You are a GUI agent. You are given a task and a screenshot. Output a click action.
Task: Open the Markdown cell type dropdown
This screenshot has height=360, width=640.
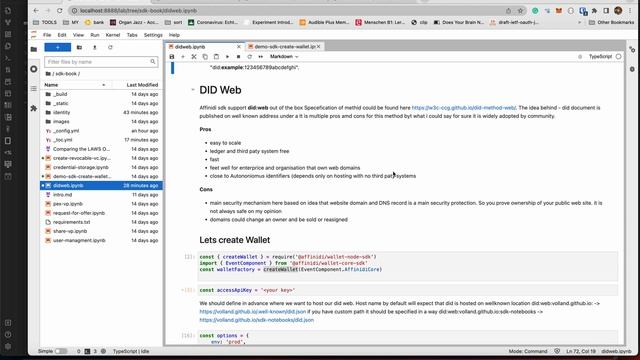284,57
